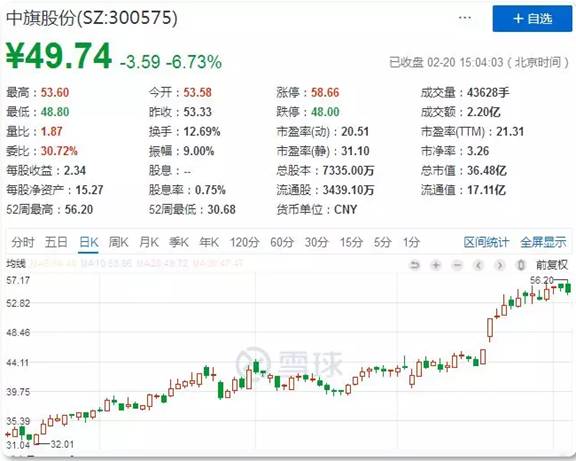
Task: Select the 日K chart tab
Action: point(89,242)
